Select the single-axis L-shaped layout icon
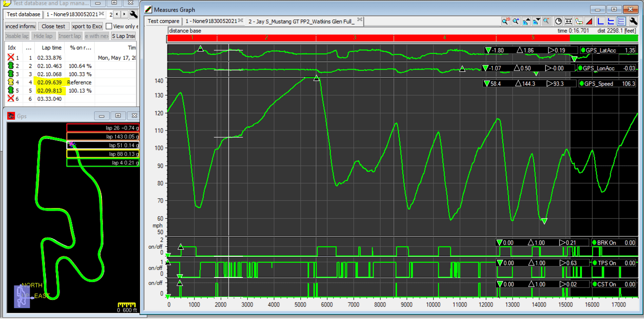Image resolution: width=644 pixels, height=319 pixels. pyautogui.click(x=601, y=21)
